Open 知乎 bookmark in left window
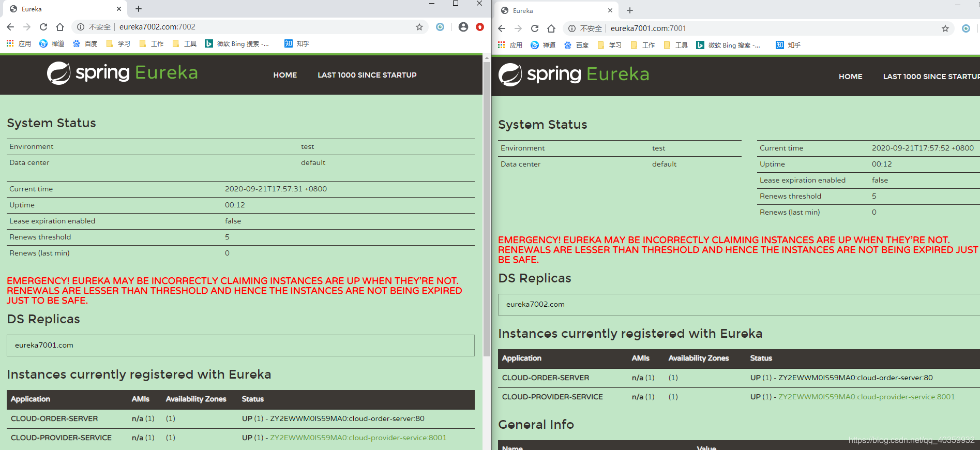 coord(297,43)
